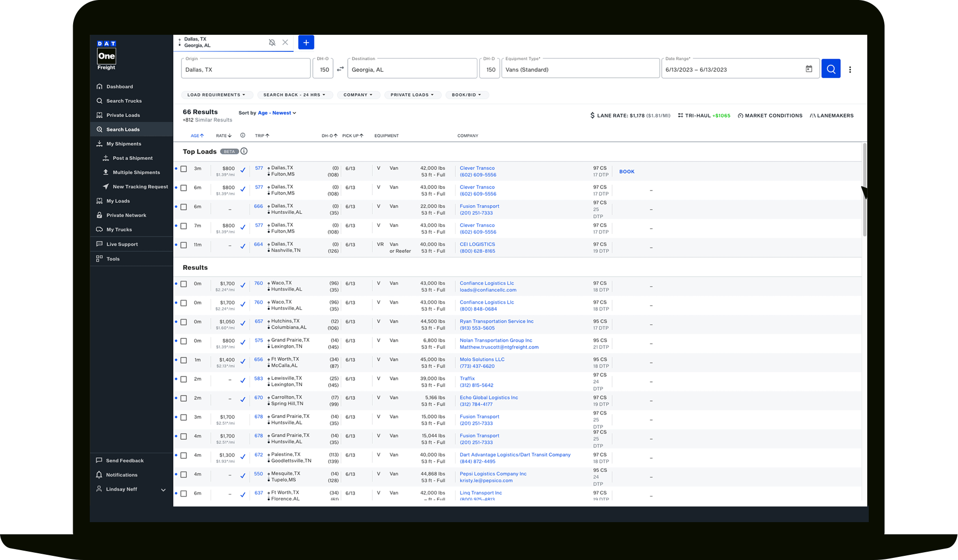The width and height of the screenshot is (958, 560).
Task: Add a new search tab with plus button
Action: (x=306, y=43)
